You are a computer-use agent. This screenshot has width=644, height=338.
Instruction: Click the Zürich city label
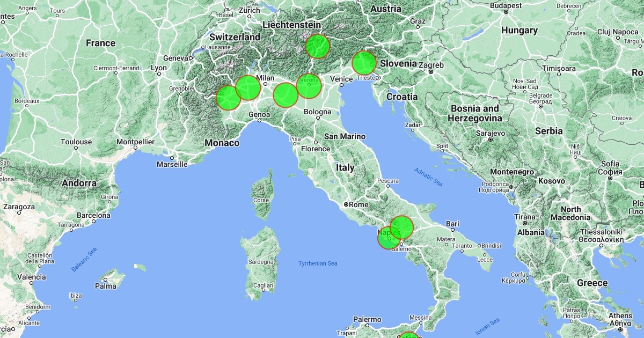249,10
